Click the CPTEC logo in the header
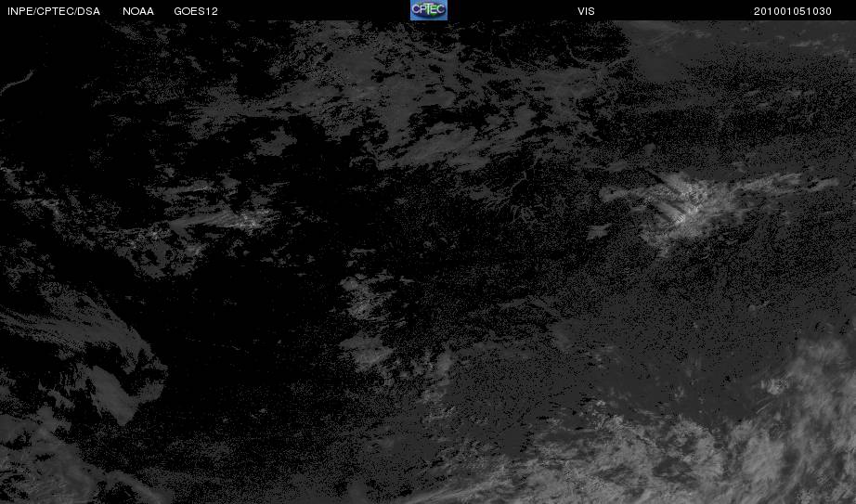 [429, 10]
